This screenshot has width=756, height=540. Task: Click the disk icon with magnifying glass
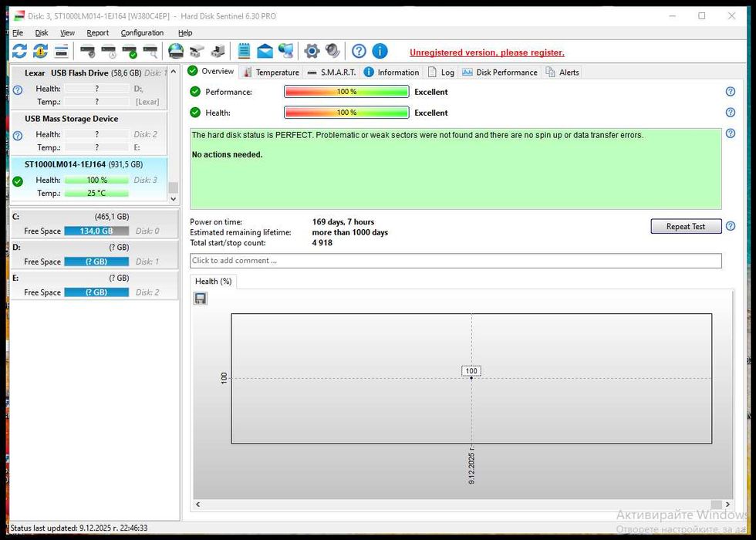[x=150, y=51]
